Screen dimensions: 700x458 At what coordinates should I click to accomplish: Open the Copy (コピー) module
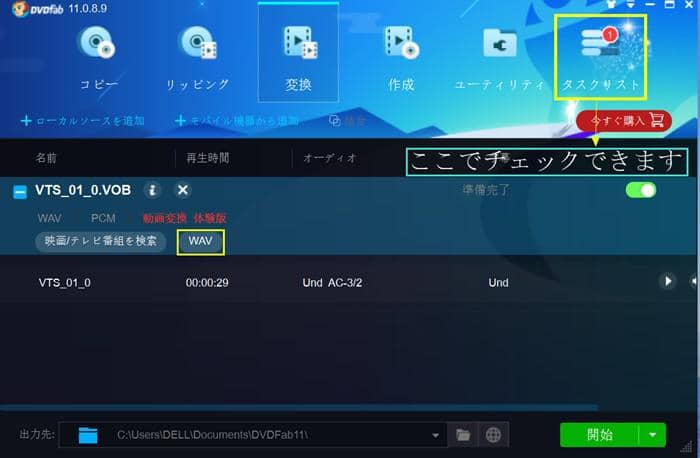[98, 58]
